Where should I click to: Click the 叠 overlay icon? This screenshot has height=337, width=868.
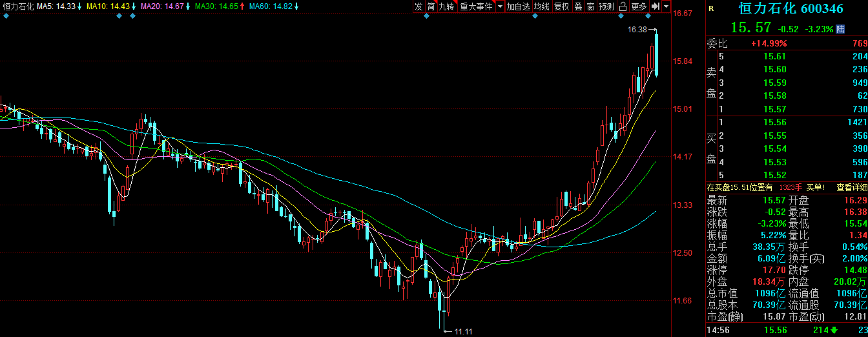coord(577,6)
